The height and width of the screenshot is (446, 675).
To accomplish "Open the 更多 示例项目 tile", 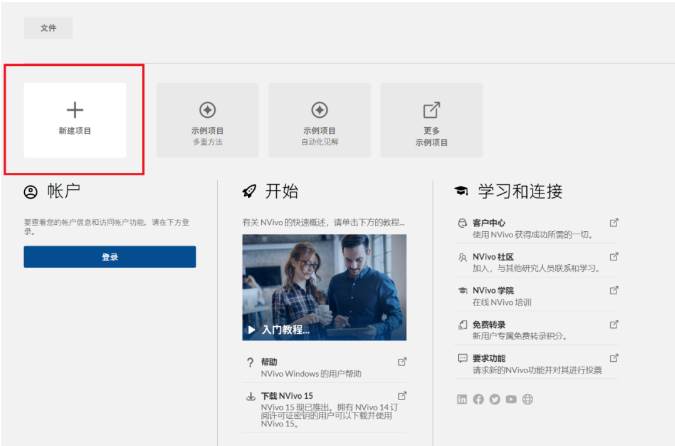I will tap(432, 120).
